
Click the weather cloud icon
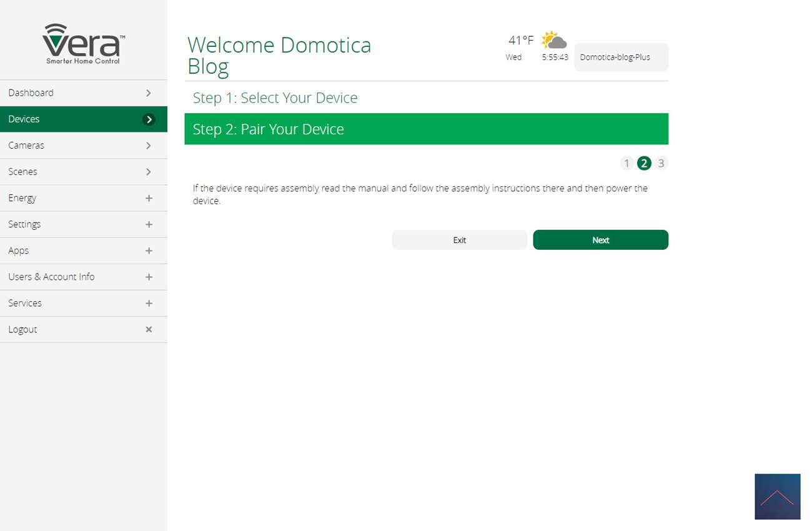pyautogui.click(x=553, y=41)
